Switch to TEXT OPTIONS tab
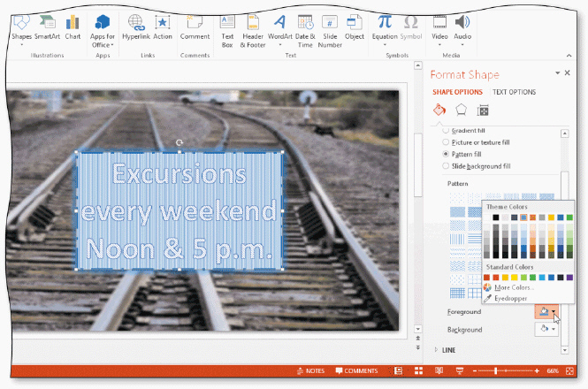 [x=514, y=92]
